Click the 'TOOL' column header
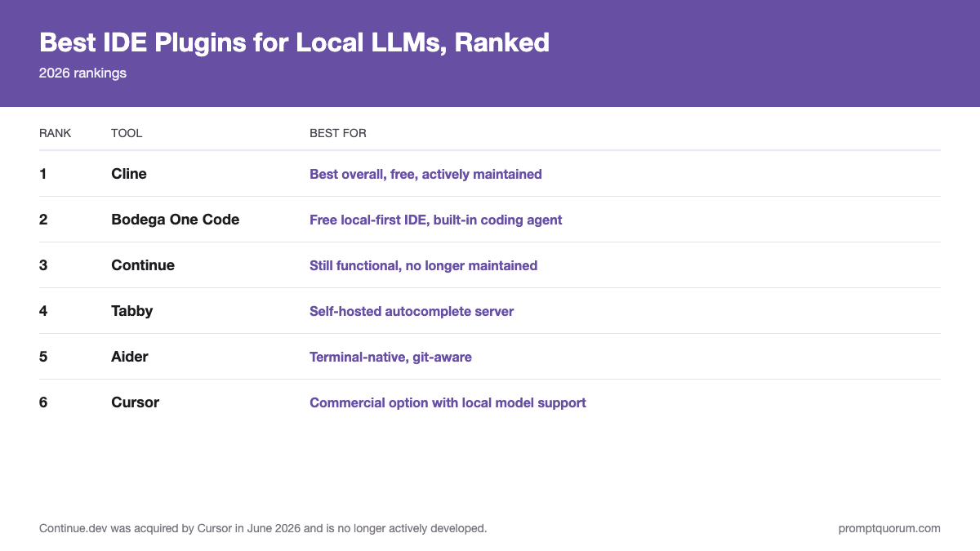The width and height of the screenshot is (980, 551). click(127, 133)
